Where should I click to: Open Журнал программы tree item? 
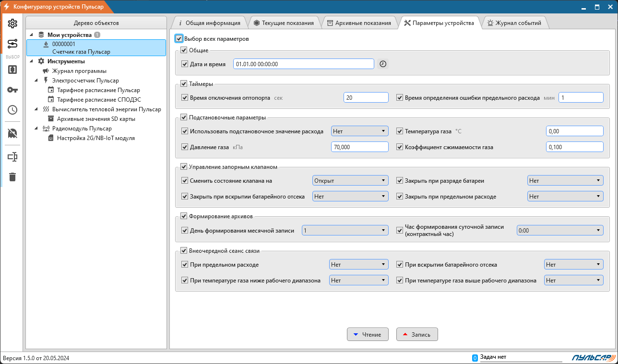click(x=79, y=71)
